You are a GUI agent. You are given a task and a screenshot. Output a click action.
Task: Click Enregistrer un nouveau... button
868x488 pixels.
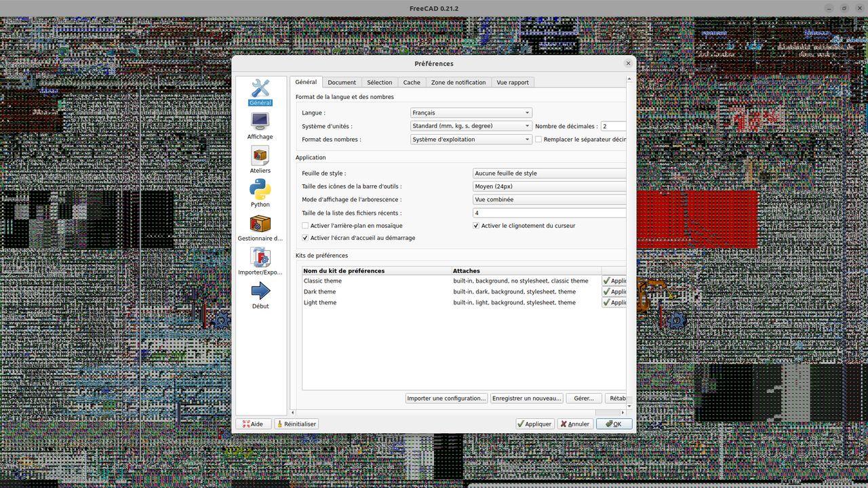pyautogui.click(x=527, y=399)
